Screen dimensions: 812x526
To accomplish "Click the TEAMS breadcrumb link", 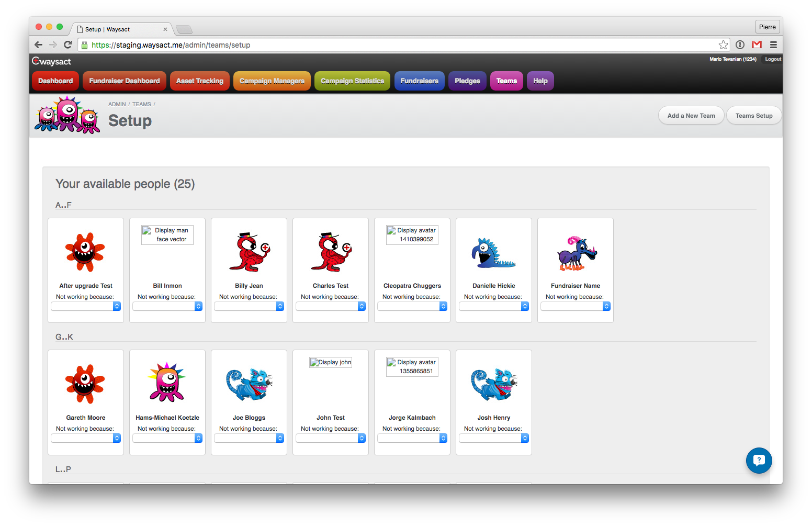I will pos(141,104).
